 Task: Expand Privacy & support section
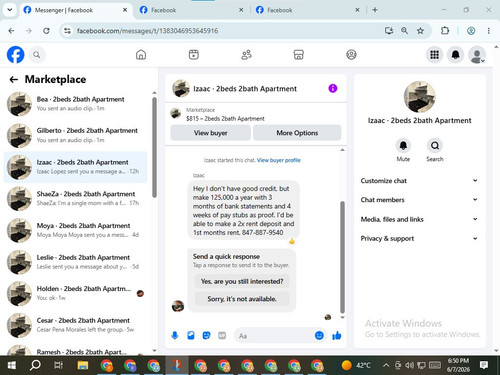point(419,238)
